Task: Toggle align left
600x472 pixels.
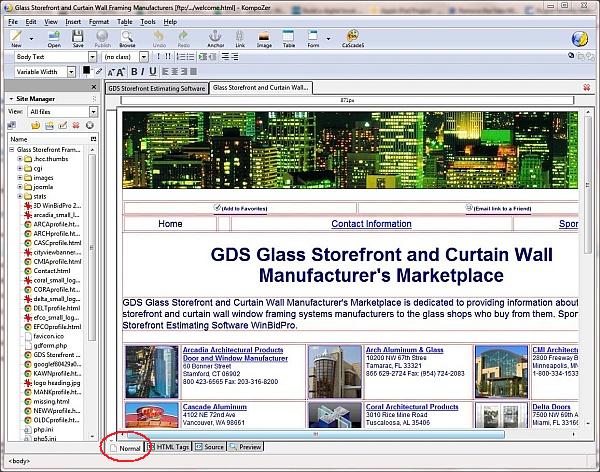Action: tap(166, 72)
